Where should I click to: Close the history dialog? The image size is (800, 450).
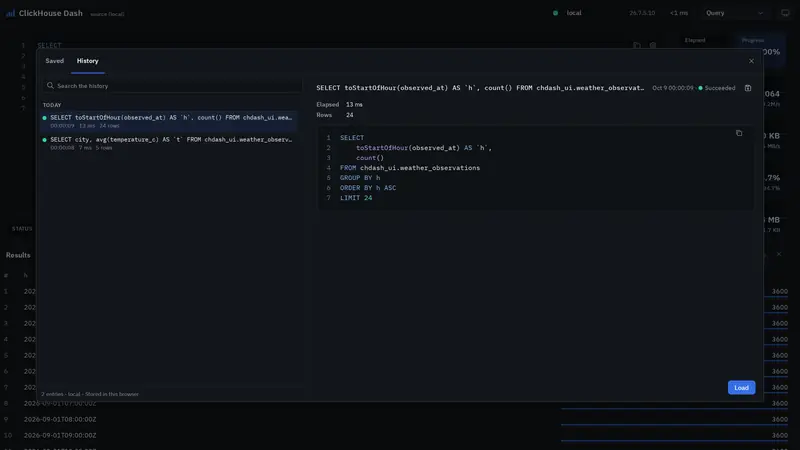(751, 61)
